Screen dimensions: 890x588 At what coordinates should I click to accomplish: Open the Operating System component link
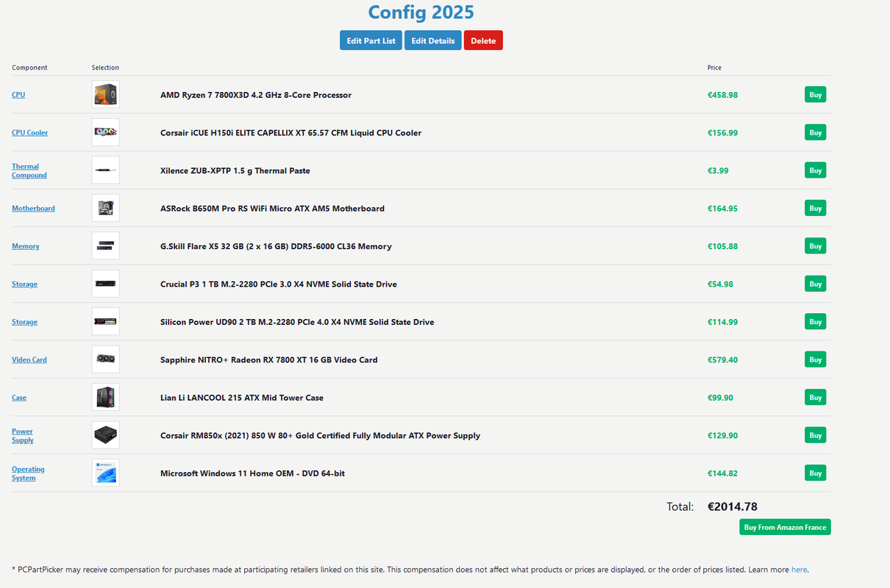(x=28, y=473)
